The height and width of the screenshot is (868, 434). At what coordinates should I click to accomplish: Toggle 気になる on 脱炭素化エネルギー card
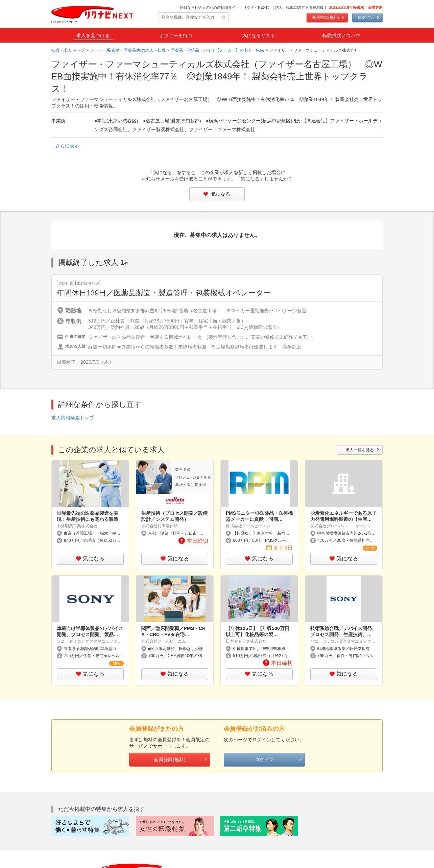coord(344,559)
